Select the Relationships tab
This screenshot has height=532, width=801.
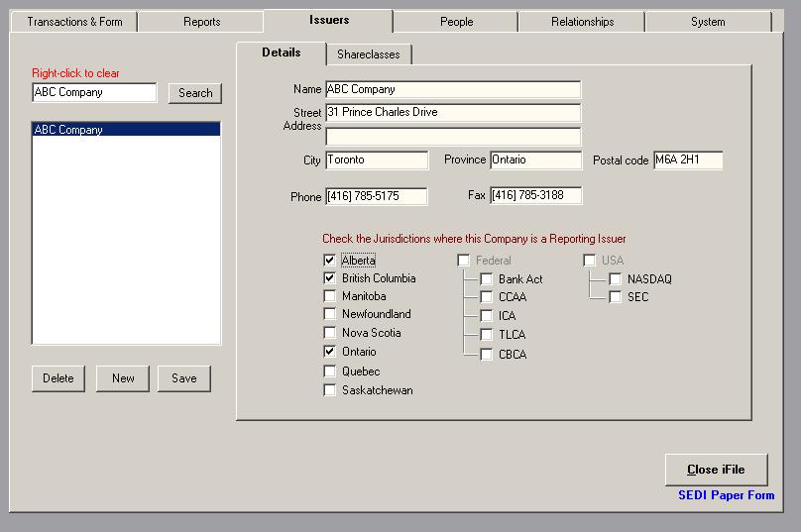(582, 22)
